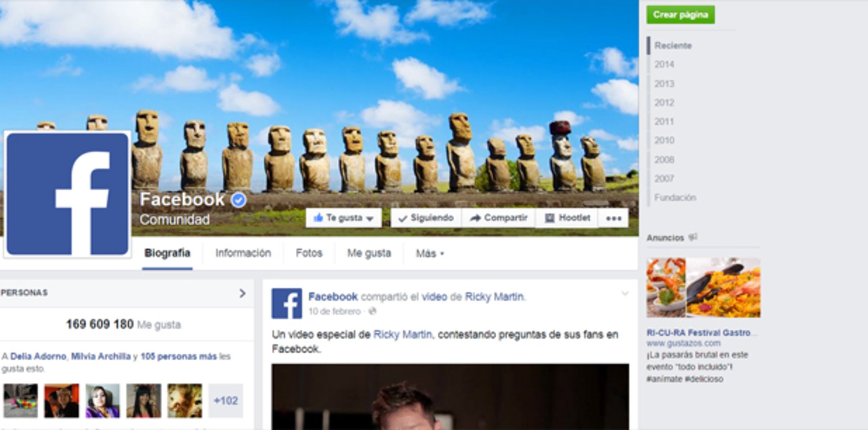868x430 pixels.
Task: Jump to Reciente in timeline
Action: coord(673,46)
